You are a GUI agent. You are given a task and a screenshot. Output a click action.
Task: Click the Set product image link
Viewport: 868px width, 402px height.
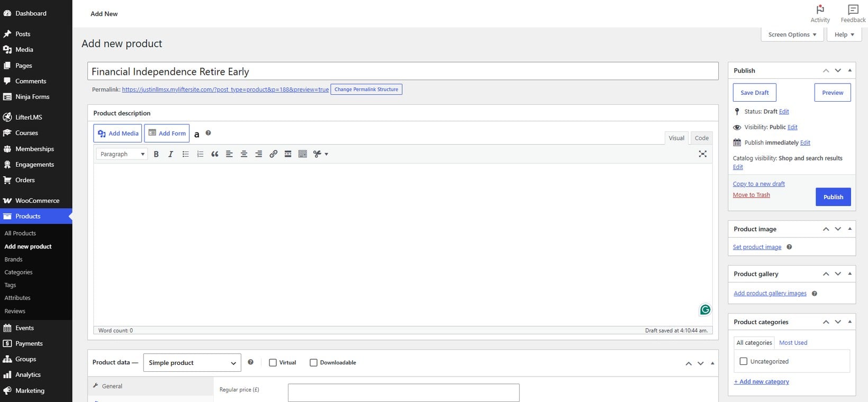coord(757,247)
